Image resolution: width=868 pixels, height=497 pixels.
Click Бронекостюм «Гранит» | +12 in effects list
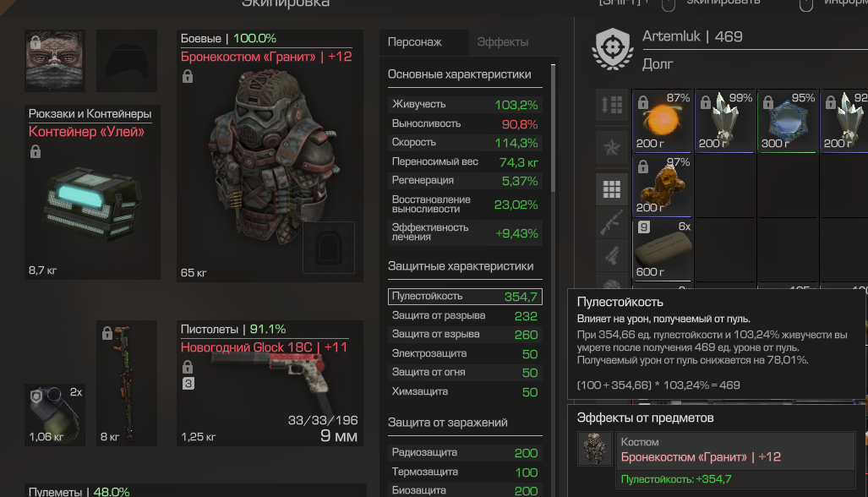point(701,457)
